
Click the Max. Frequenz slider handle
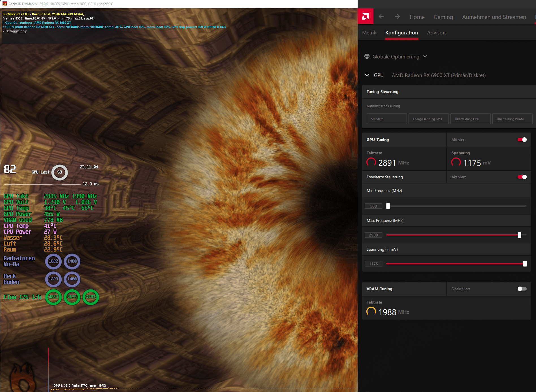[x=519, y=235]
